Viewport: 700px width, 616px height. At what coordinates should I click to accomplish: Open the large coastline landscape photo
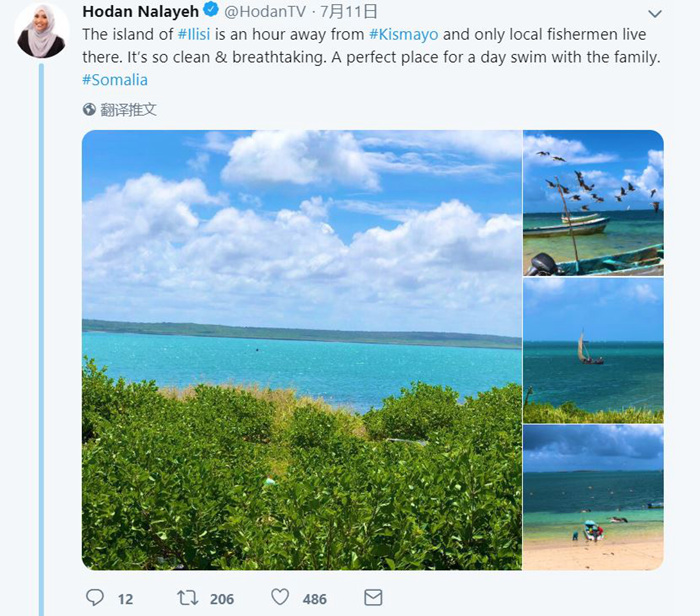click(301, 350)
